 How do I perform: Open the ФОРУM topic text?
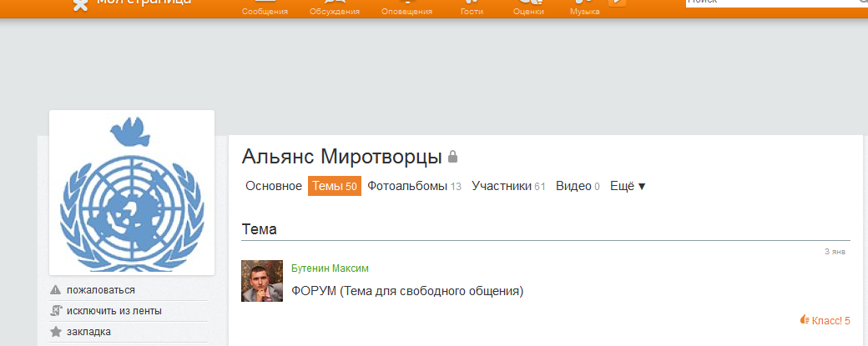coord(407,291)
